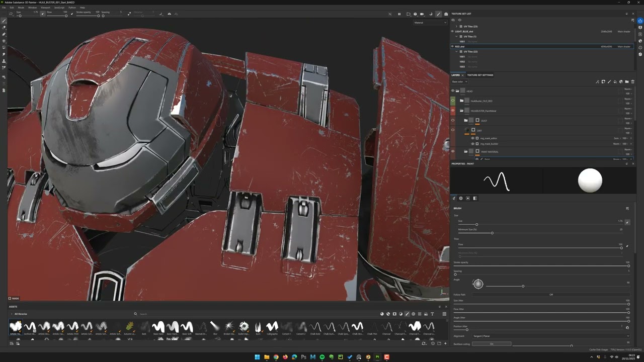Expand UV Tiles (23) list
Image resolution: width=644 pixels, height=362 pixels.
click(x=456, y=26)
